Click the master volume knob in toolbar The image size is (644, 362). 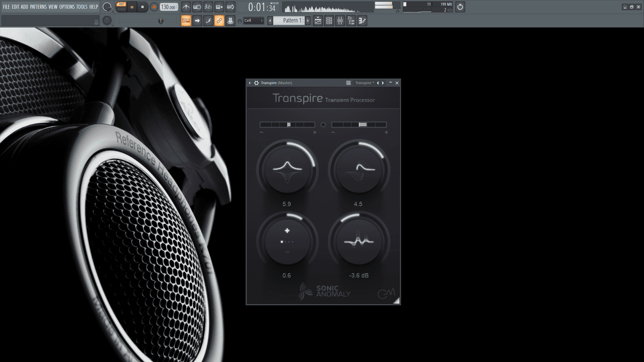(107, 7)
